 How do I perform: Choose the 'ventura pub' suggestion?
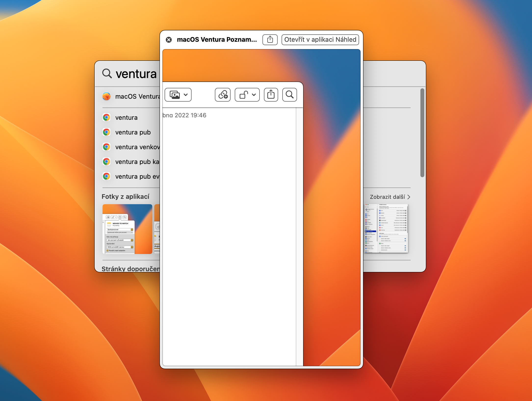(x=133, y=132)
